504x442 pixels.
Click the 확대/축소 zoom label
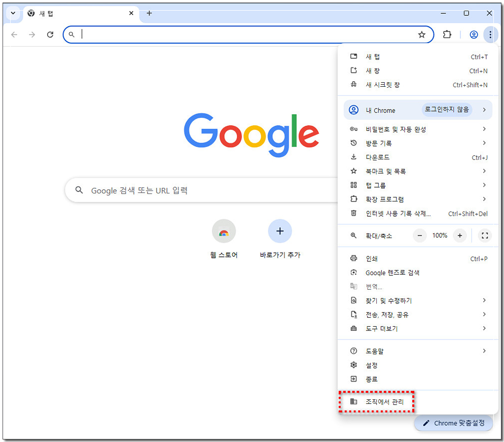click(x=379, y=236)
